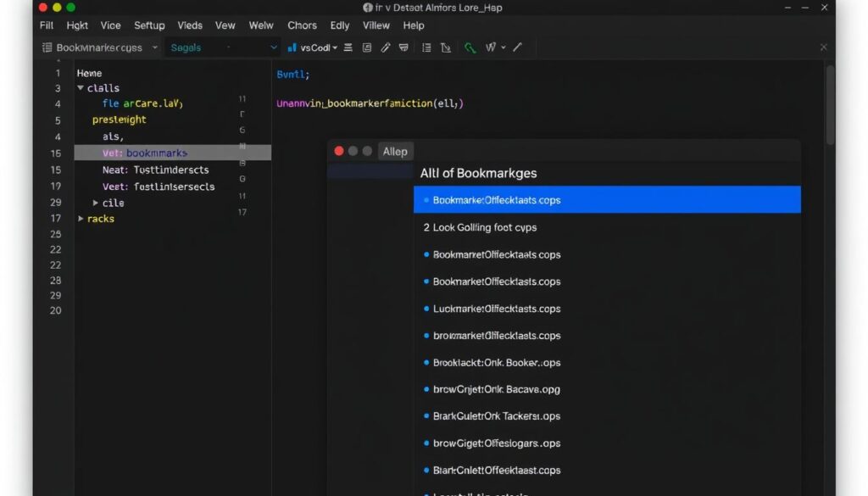Open the Villew menu
Image resolution: width=868 pixels, height=496 pixels.
click(376, 25)
